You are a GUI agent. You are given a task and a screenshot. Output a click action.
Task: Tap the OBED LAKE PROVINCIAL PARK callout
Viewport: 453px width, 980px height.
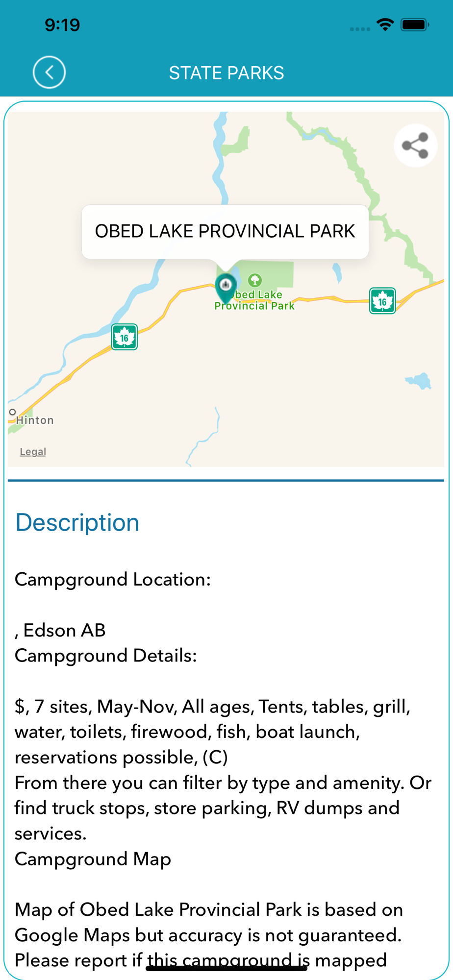tap(225, 231)
